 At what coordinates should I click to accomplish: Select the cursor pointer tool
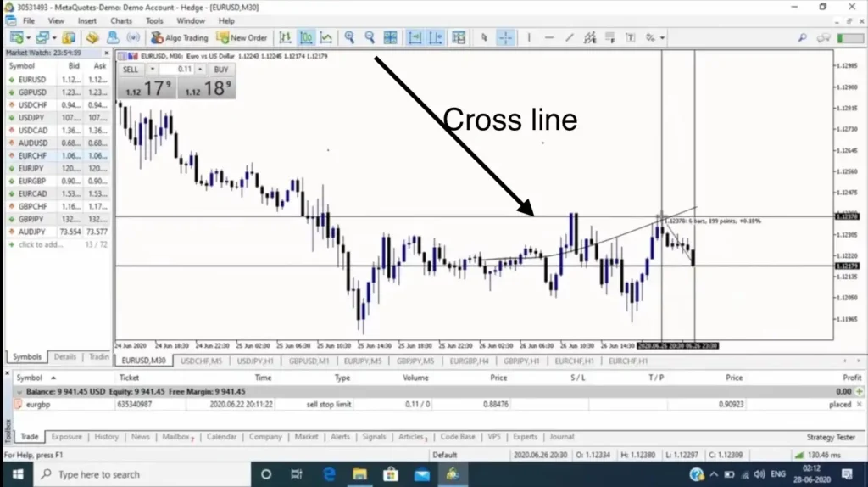coord(484,37)
